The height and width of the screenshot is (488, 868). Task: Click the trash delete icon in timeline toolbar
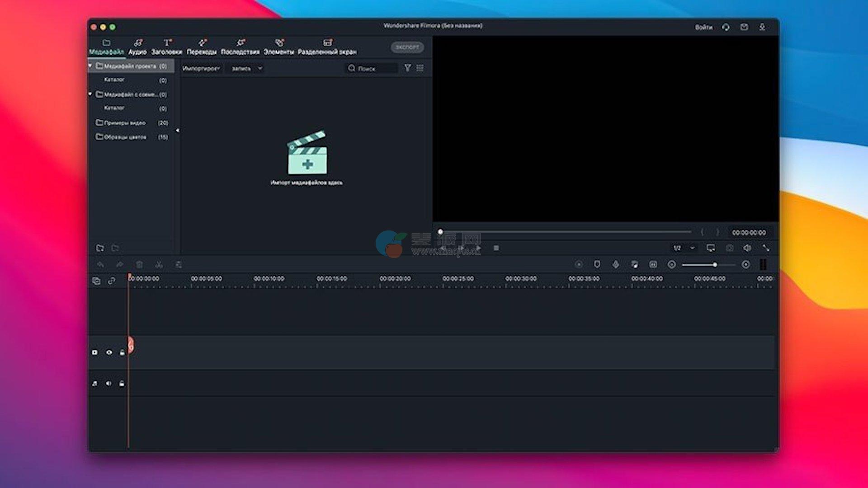click(139, 265)
